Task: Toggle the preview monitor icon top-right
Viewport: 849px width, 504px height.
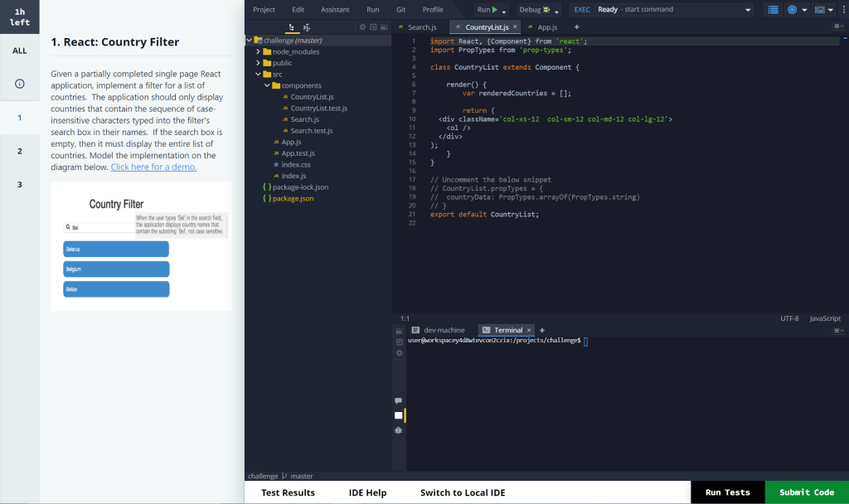Action: click(x=819, y=9)
